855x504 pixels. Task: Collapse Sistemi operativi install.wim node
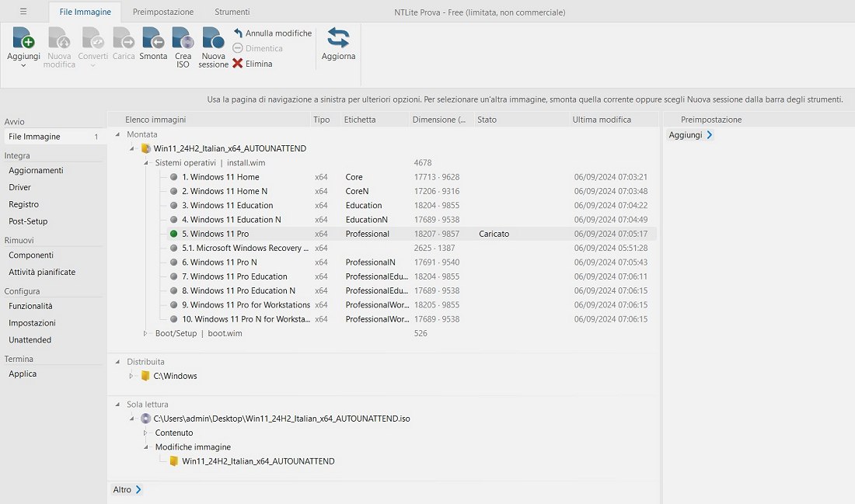145,162
